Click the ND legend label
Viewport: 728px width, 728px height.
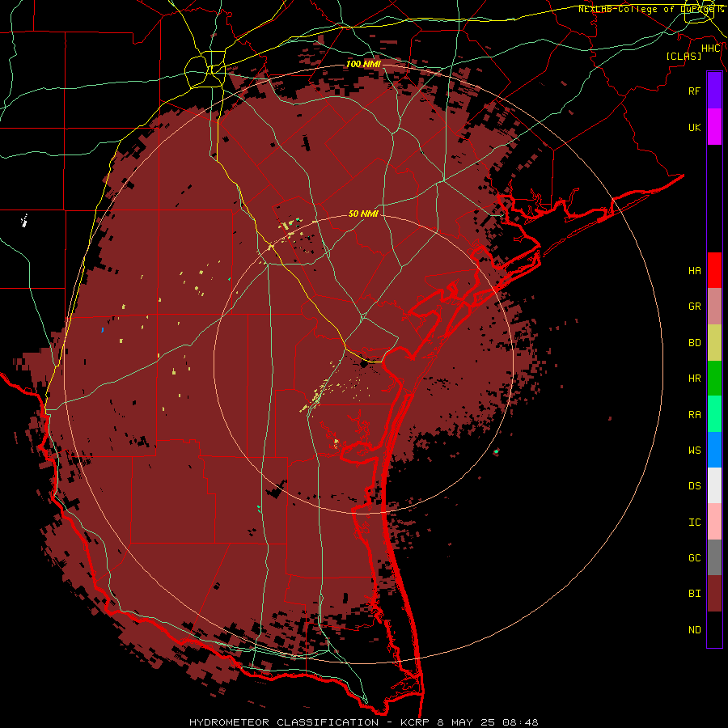tap(694, 630)
